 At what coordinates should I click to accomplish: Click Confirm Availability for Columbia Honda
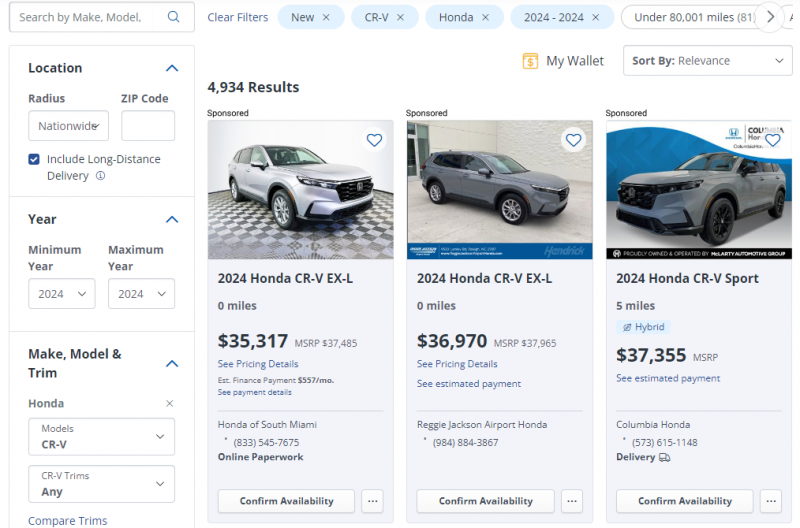tap(685, 501)
